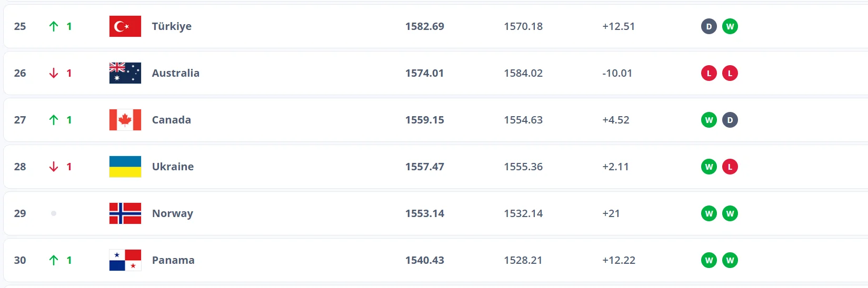Click the Australia flag icon
This screenshot has width=868, height=288.
point(125,73)
